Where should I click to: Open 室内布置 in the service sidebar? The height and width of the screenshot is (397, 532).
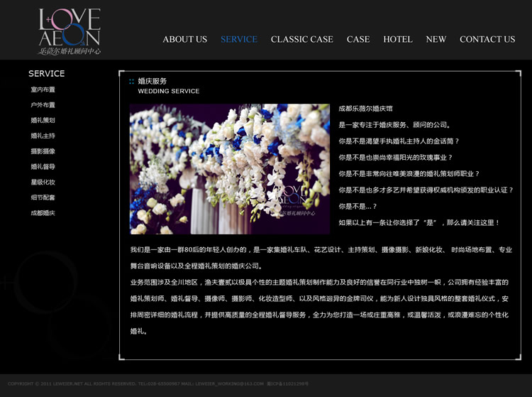43,89
